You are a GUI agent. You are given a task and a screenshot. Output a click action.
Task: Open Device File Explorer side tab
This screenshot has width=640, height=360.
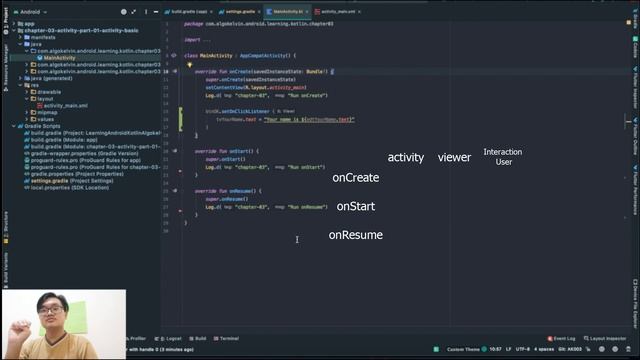[x=636, y=303]
